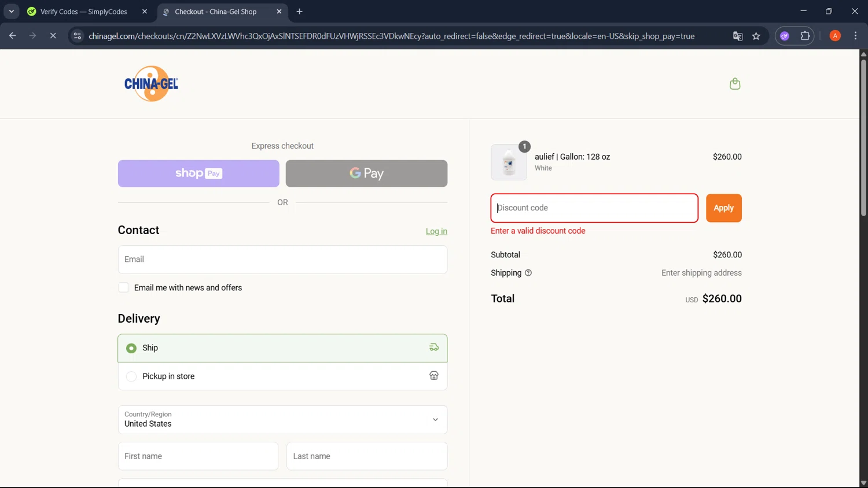Click the China-Gel logo
The height and width of the screenshot is (488, 868).
pyautogui.click(x=151, y=84)
